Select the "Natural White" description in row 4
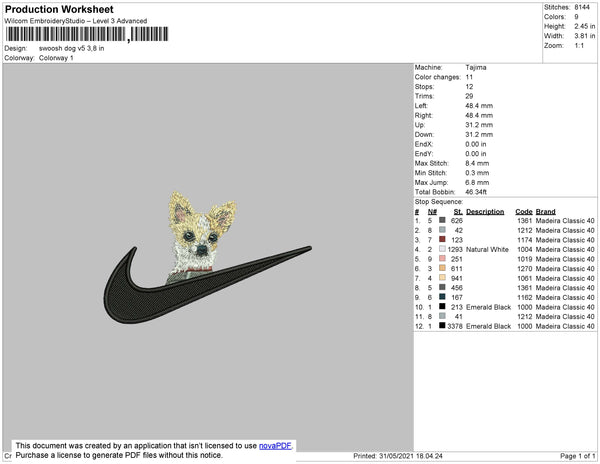 click(x=488, y=249)
